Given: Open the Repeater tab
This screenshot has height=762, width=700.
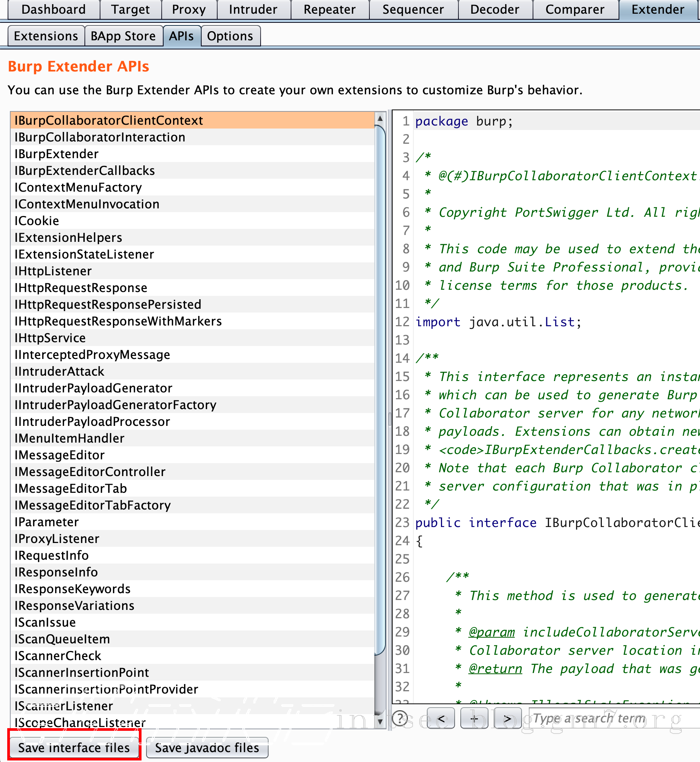Looking at the screenshot, I should (329, 10).
